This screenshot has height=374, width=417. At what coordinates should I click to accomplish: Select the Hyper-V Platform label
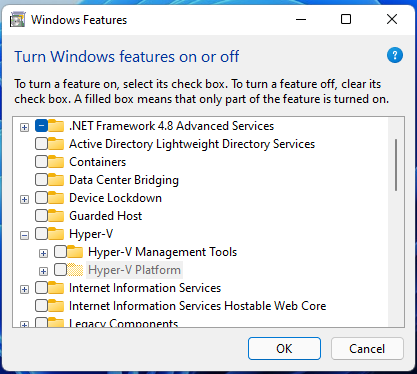134,270
